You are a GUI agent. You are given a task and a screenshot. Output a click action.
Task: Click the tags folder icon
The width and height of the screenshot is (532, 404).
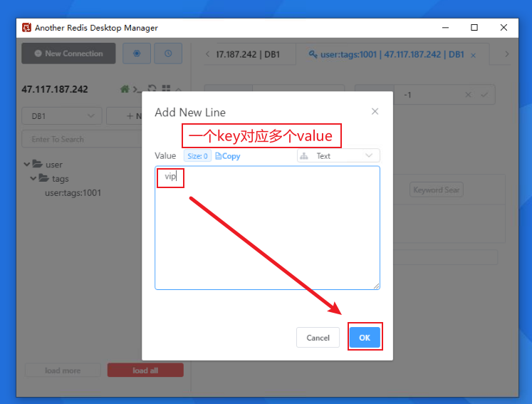43,178
